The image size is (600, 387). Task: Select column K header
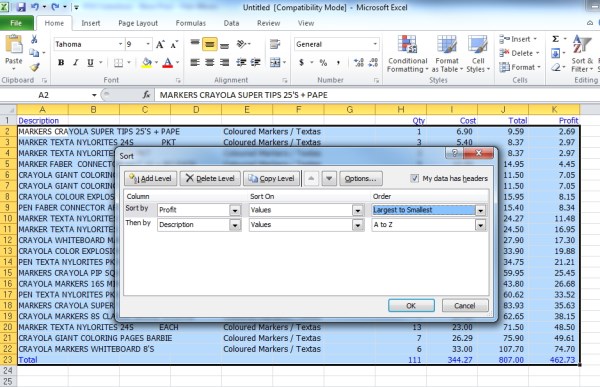(554, 110)
